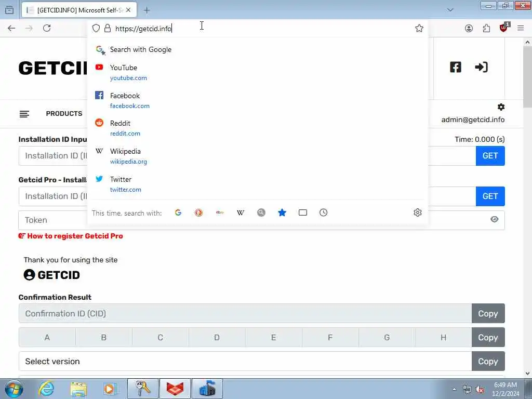Click admin@getcid.info email text
Viewport: 532px width, 399px height.
(473, 120)
